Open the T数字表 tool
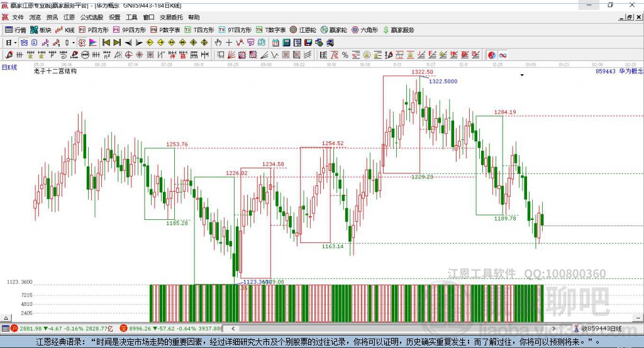This screenshot has height=348, width=644. click(x=270, y=30)
